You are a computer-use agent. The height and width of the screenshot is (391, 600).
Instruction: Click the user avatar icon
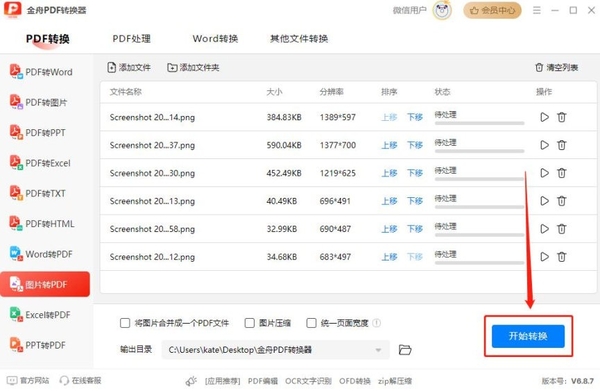(x=442, y=10)
